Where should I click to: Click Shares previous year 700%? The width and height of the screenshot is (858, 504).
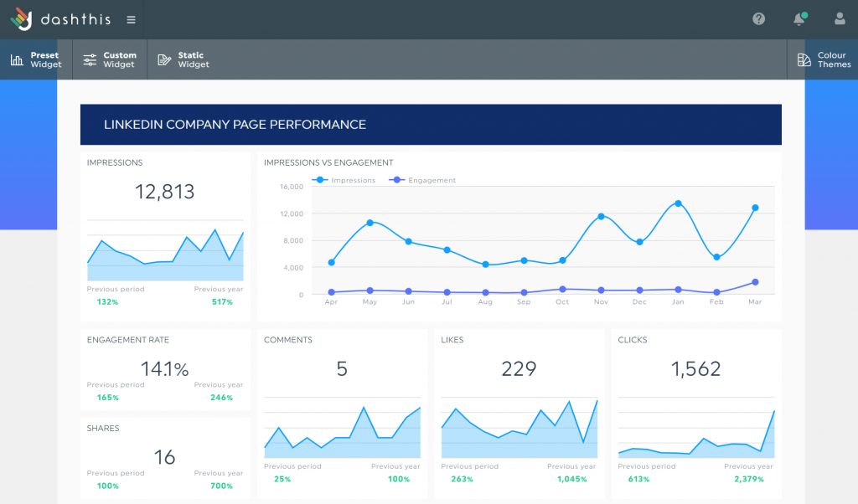(x=221, y=486)
